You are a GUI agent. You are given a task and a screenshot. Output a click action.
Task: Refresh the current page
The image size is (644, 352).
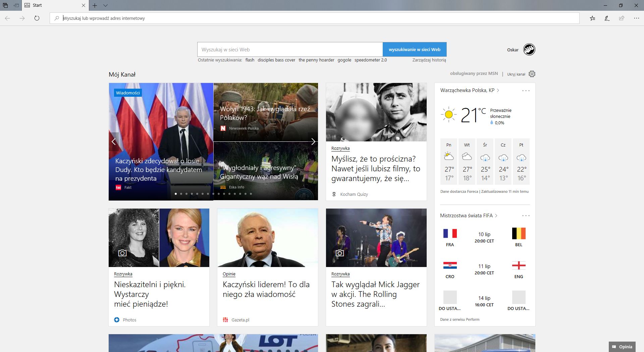pyautogui.click(x=37, y=18)
